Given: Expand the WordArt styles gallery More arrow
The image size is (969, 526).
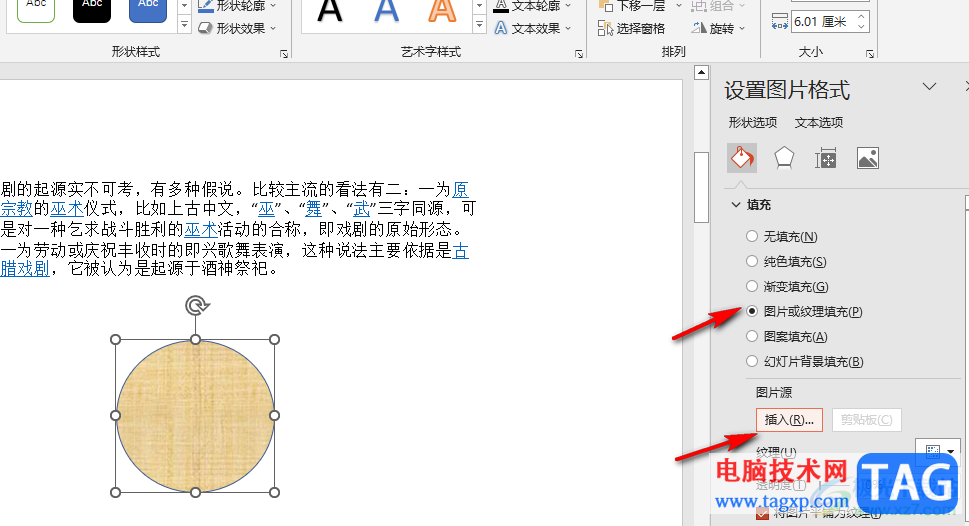Looking at the screenshot, I should tap(480, 25).
